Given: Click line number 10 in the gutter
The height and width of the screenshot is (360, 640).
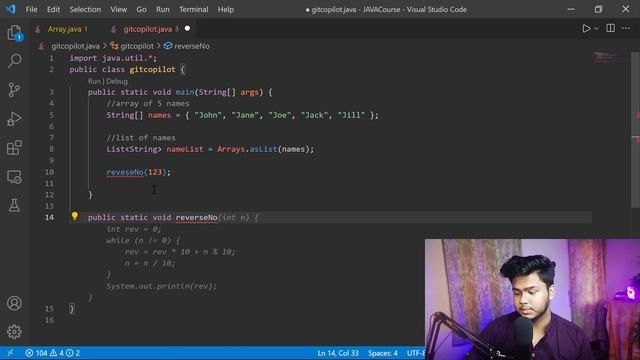Looking at the screenshot, I should point(49,172).
